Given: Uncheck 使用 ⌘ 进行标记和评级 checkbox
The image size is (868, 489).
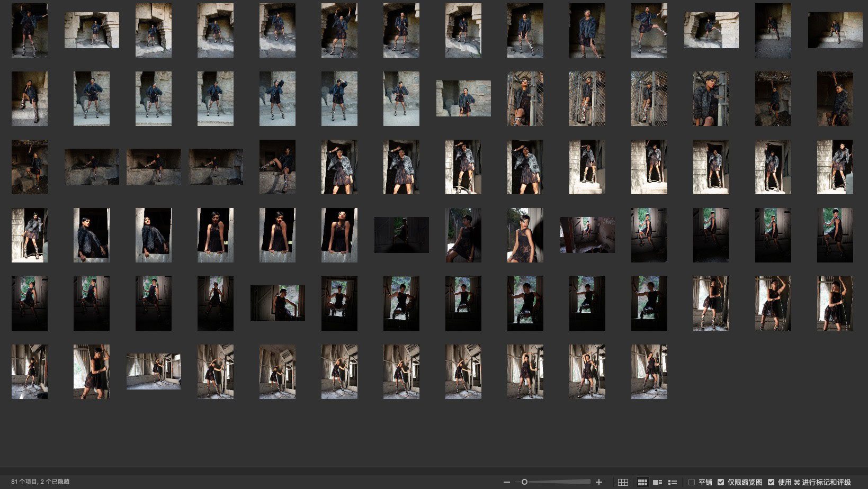Looking at the screenshot, I should 771,482.
